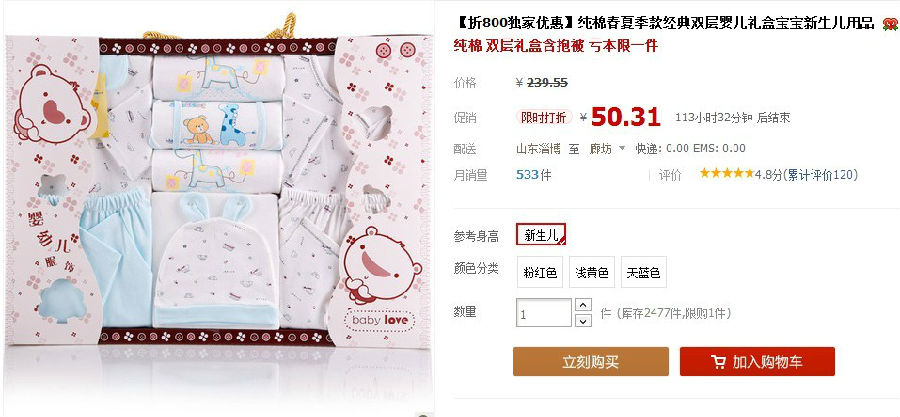Click the 加入购物车 add to cart button
The width and height of the screenshot is (900, 417).
(x=757, y=361)
